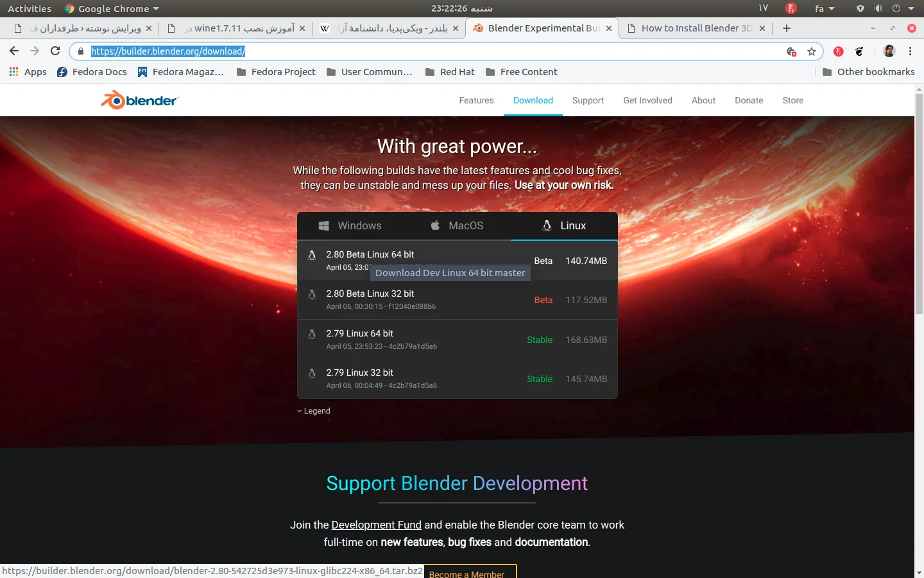This screenshot has width=924, height=578.
Task: Open the Free Content bookmark folder
Action: pos(521,72)
